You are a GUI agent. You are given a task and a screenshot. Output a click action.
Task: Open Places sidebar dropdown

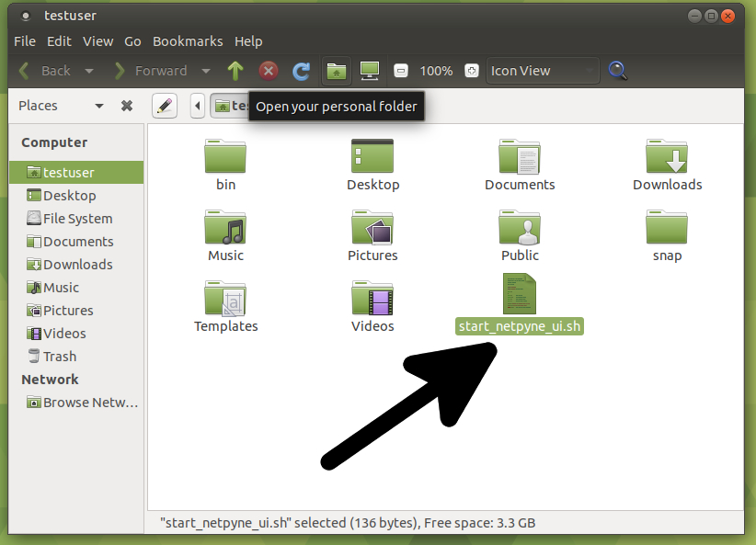click(x=98, y=106)
